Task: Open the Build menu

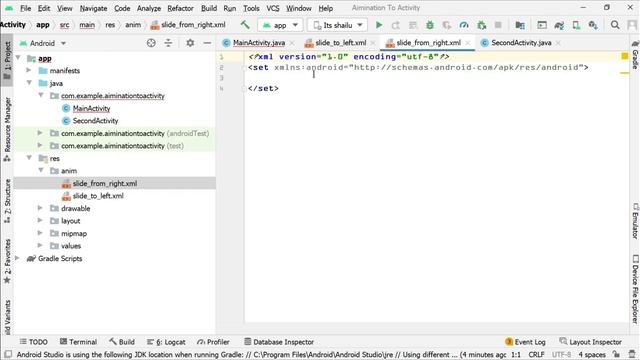Action: click(x=209, y=8)
